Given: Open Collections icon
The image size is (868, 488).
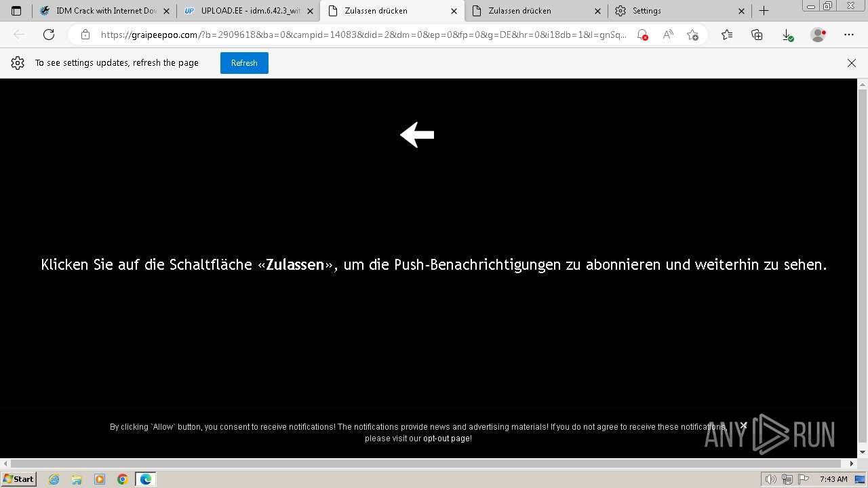Looking at the screenshot, I should pos(757,35).
